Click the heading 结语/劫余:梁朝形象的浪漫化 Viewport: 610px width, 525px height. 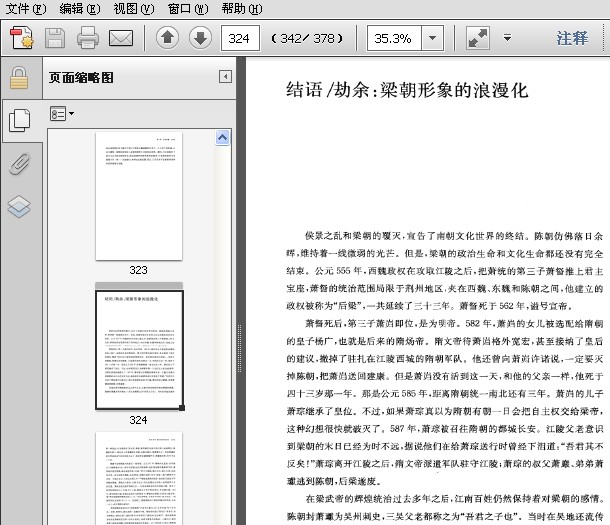click(407, 90)
